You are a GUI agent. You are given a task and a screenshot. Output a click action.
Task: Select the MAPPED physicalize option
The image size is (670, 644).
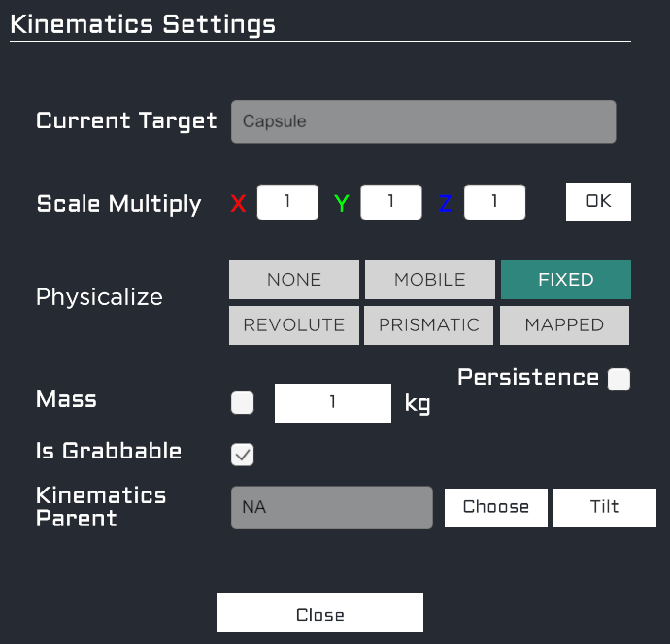[x=564, y=325]
